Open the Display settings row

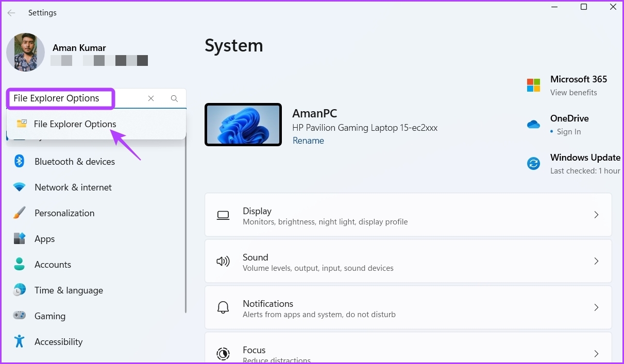pyautogui.click(x=408, y=215)
